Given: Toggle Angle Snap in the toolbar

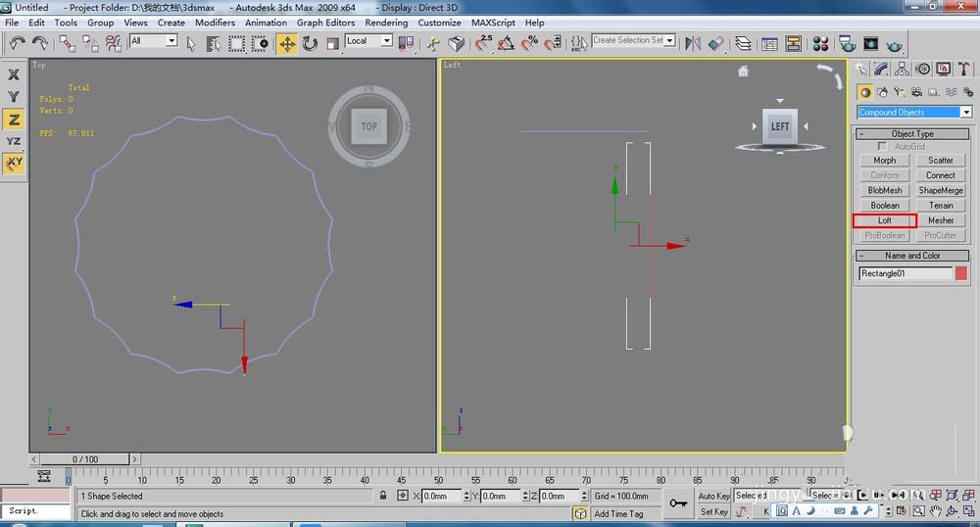Looking at the screenshot, I should point(507,43).
